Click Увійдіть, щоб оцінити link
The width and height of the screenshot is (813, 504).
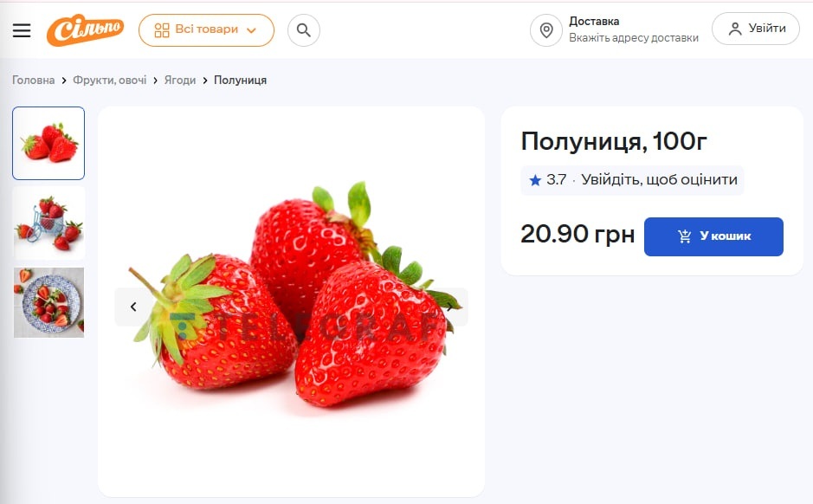point(659,180)
